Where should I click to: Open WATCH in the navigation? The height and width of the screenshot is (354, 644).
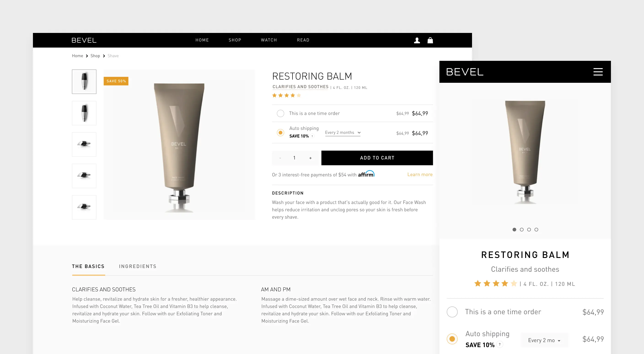point(269,40)
